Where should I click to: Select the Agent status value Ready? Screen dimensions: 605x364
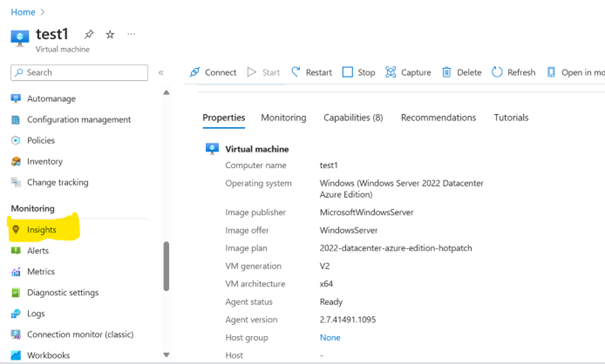[331, 302]
